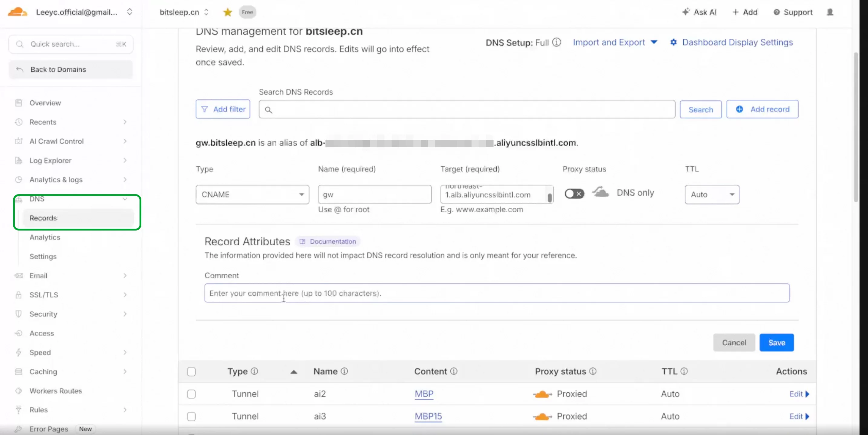Image resolution: width=868 pixels, height=435 pixels.
Task: Open the Support menu
Action: coord(793,12)
